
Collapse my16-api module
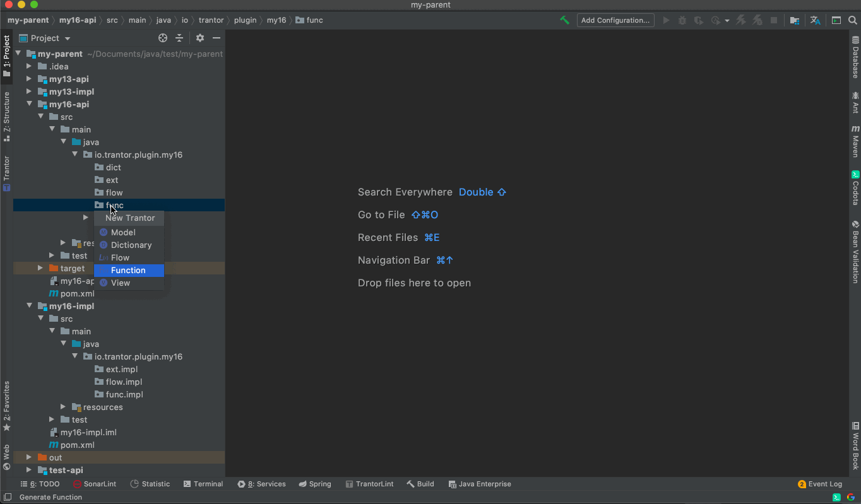coord(29,104)
